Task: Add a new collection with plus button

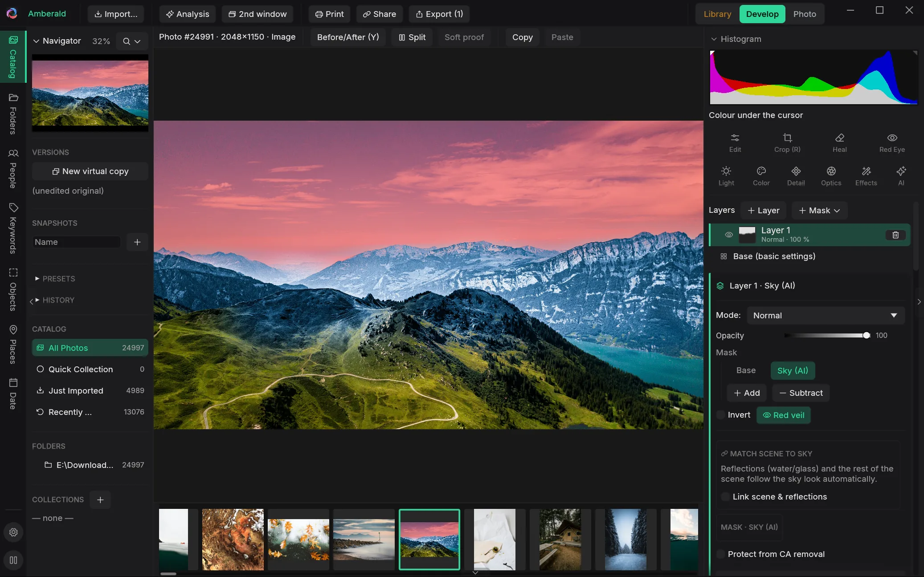Action: pyautogui.click(x=100, y=500)
